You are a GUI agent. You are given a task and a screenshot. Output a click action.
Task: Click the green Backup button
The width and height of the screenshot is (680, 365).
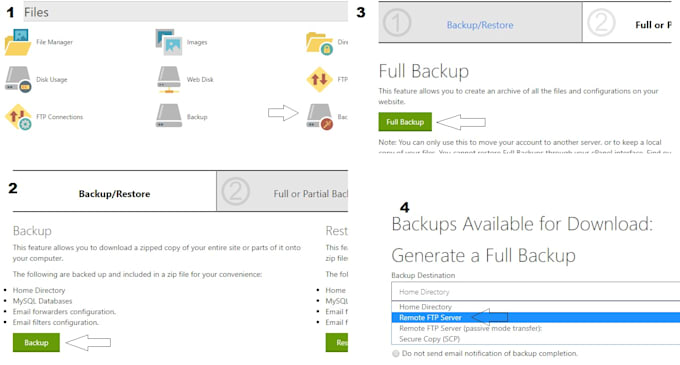point(36,342)
